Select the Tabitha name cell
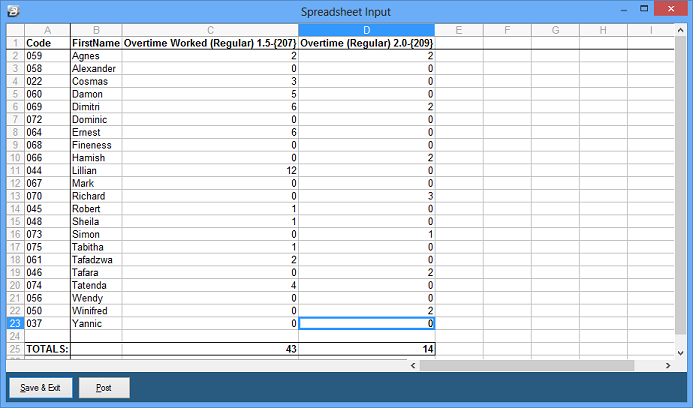 (x=96, y=247)
